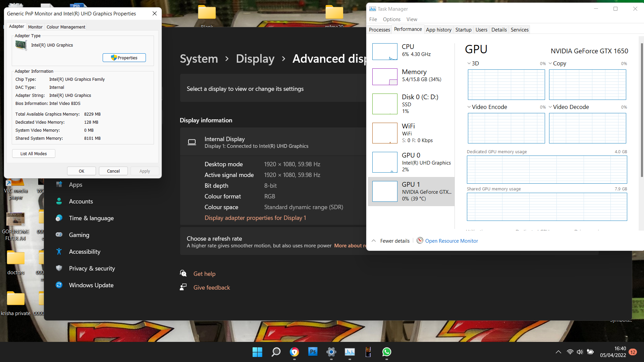Click List All Modes button
644x362 pixels.
[34, 154]
